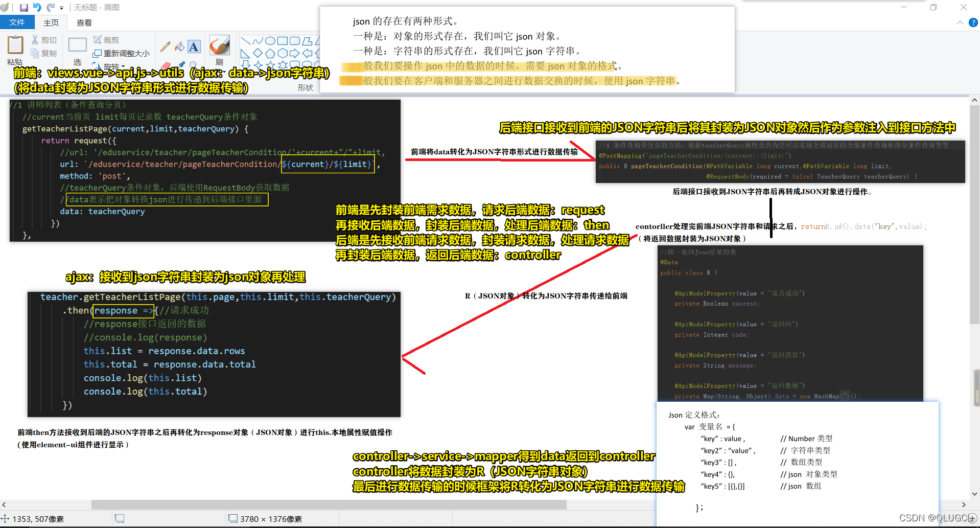Select the Pencil tool
980x528 pixels.
[165, 47]
